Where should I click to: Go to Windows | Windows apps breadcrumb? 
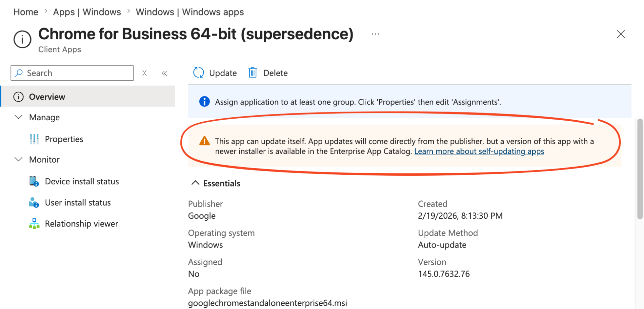point(190,12)
